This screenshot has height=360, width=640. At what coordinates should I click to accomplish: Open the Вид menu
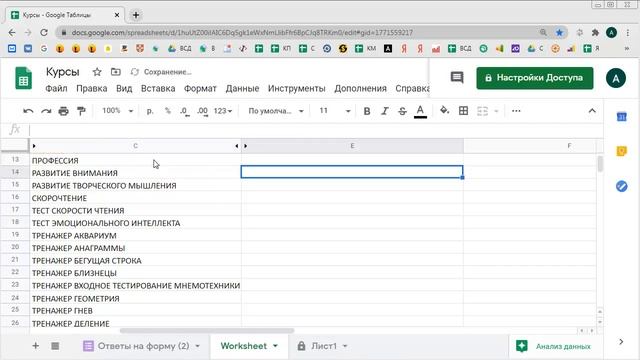click(124, 89)
